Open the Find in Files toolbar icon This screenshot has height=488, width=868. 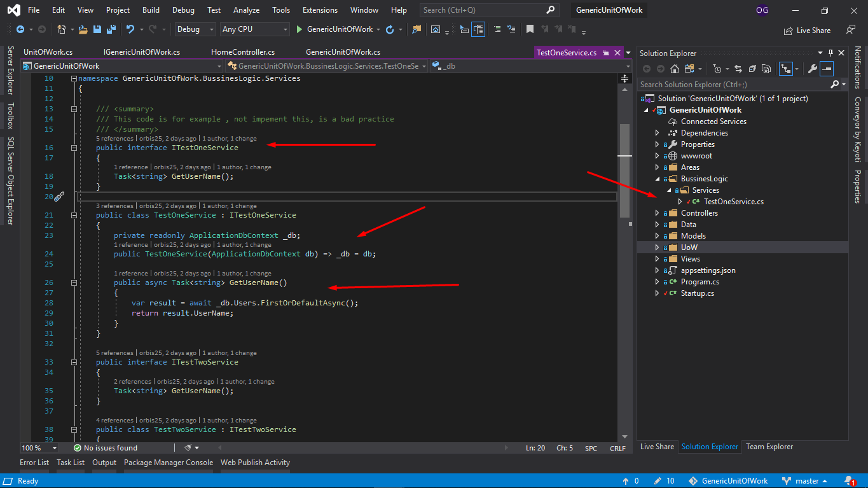pos(417,29)
